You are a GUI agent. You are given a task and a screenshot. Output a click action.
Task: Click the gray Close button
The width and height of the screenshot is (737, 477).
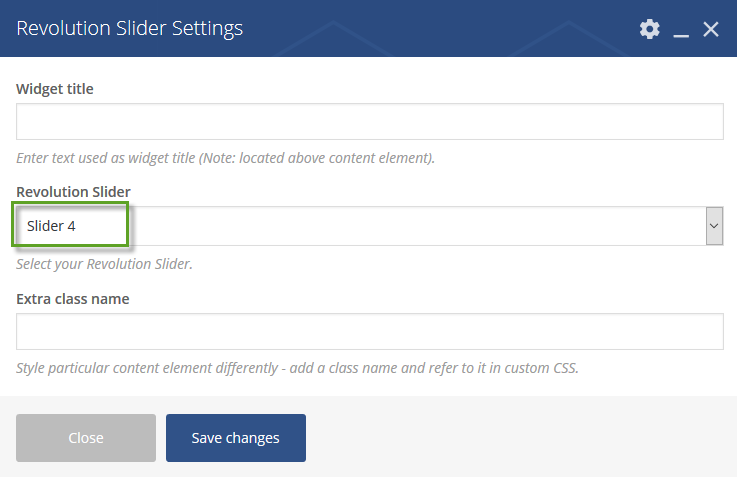coord(86,438)
